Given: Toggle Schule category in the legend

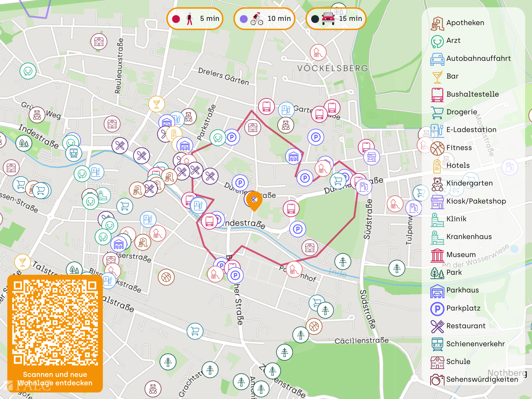Looking at the screenshot, I should pos(451,362).
